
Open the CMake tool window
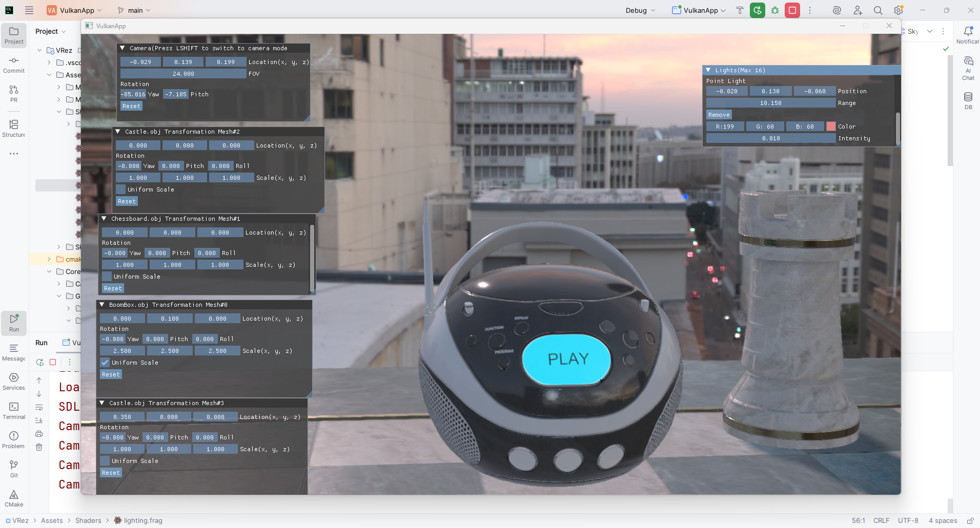coord(14,498)
